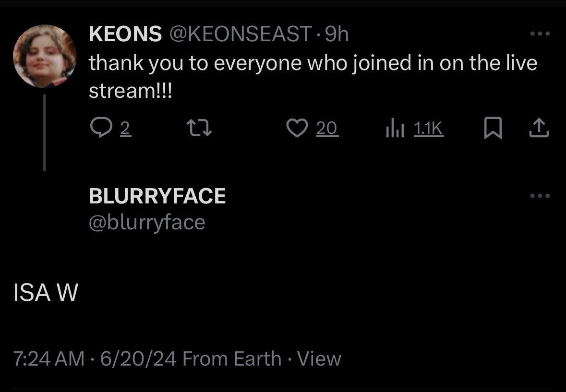Click the View link after From Earth

[319, 359]
